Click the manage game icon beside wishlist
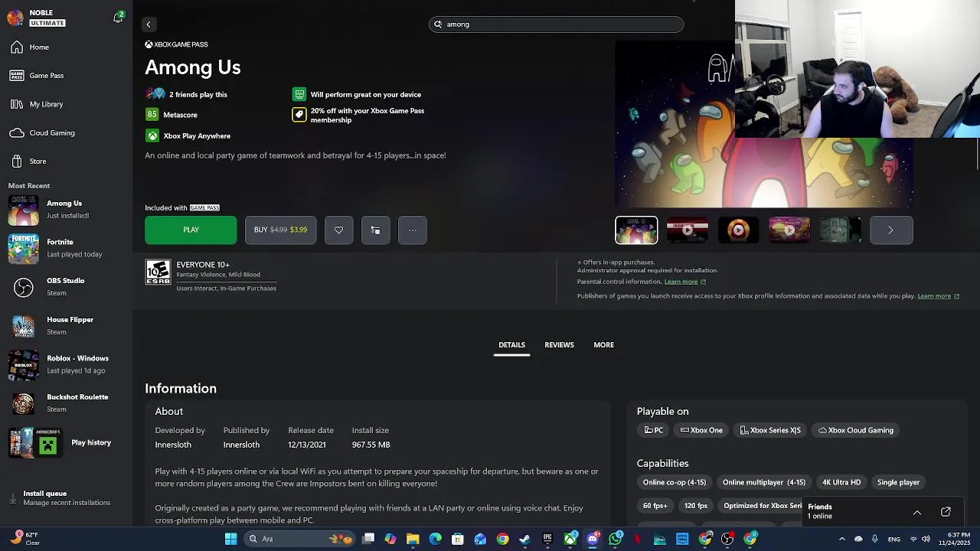 [375, 230]
